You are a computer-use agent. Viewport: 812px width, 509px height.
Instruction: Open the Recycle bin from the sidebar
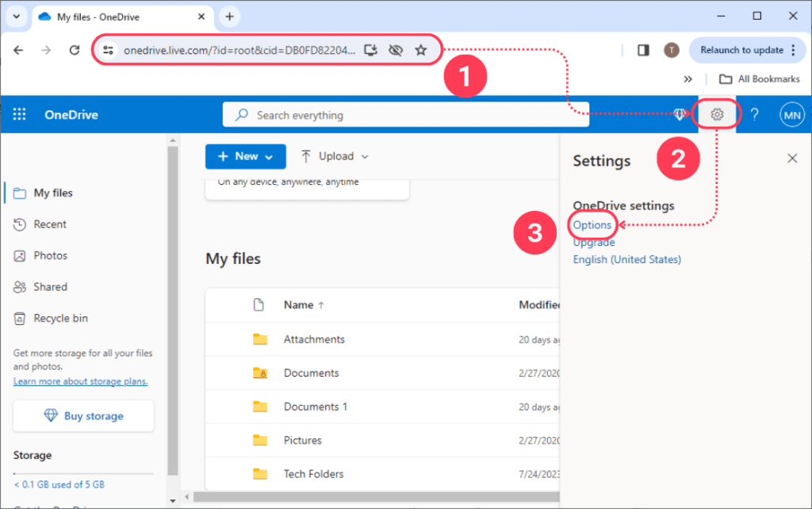pos(59,318)
